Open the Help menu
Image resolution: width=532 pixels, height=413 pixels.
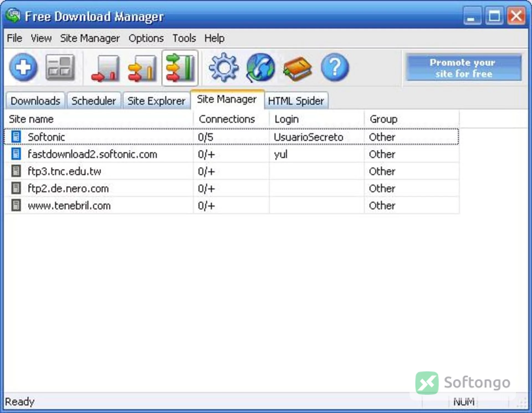pyautogui.click(x=214, y=38)
